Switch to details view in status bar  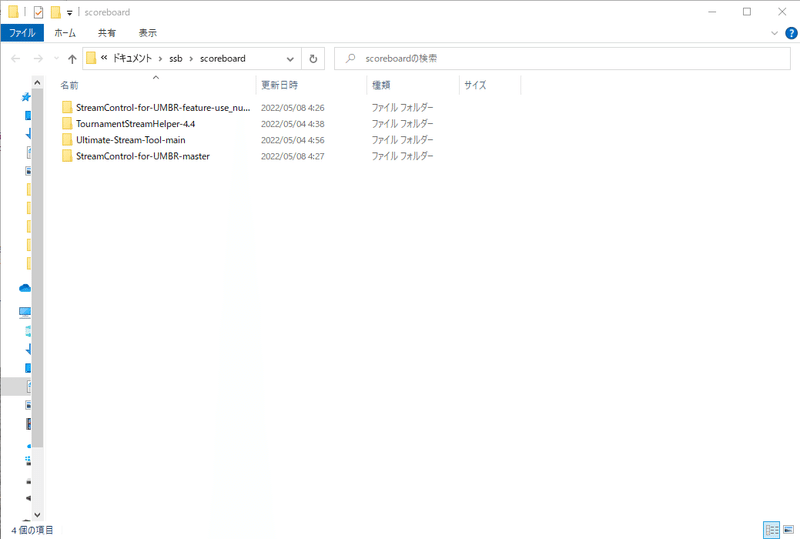771,530
